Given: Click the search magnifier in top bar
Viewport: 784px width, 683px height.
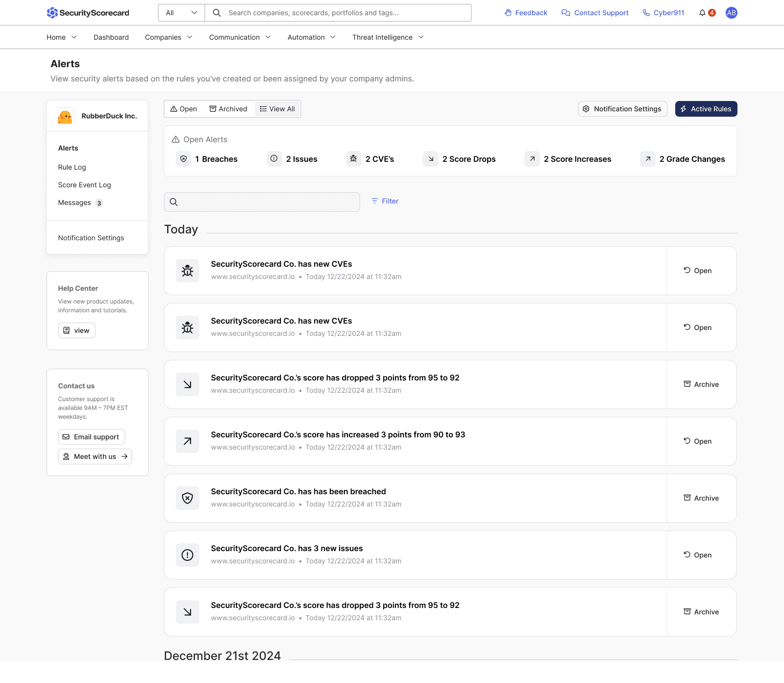Looking at the screenshot, I should point(217,13).
